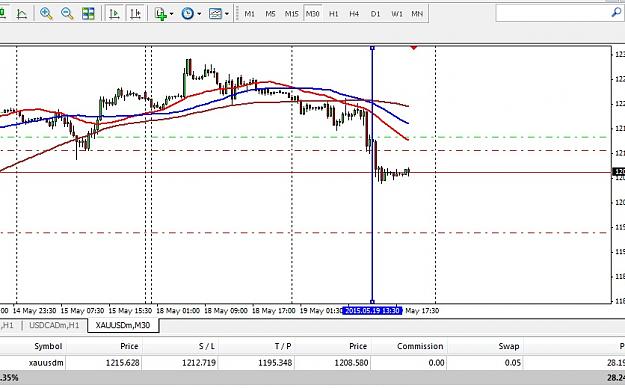Click the blue vertical line top handle

tap(372, 48)
